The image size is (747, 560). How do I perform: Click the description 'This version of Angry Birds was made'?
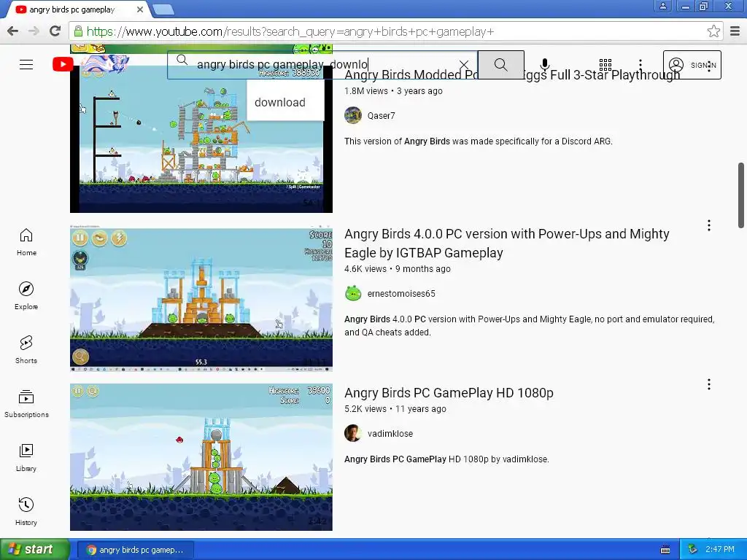click(479, 141)
